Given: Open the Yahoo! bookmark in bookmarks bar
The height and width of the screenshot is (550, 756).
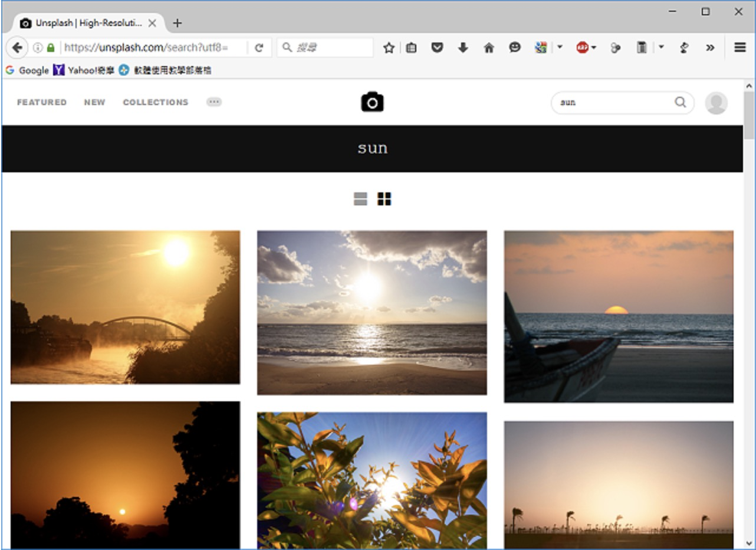Looking at the screenshot, I should (84, 70).
